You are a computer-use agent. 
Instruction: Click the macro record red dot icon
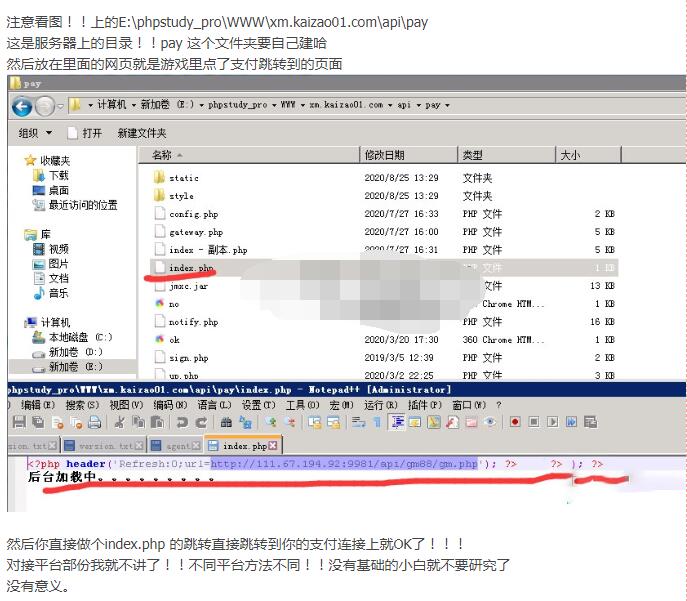pyautogui.click(x=515, y=423)
